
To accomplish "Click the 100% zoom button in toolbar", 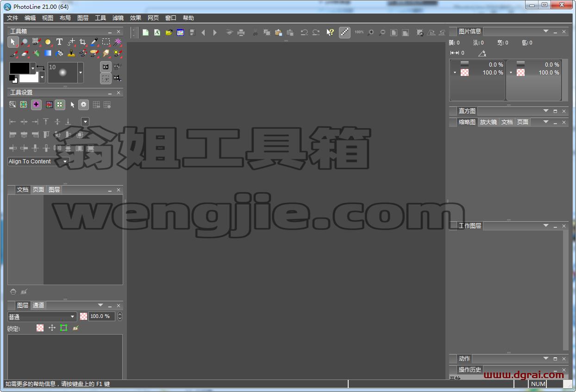I will 359,32.
